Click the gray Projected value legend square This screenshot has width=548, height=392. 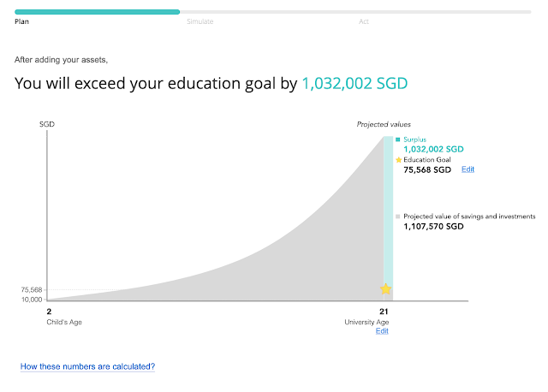coord(397,217)
